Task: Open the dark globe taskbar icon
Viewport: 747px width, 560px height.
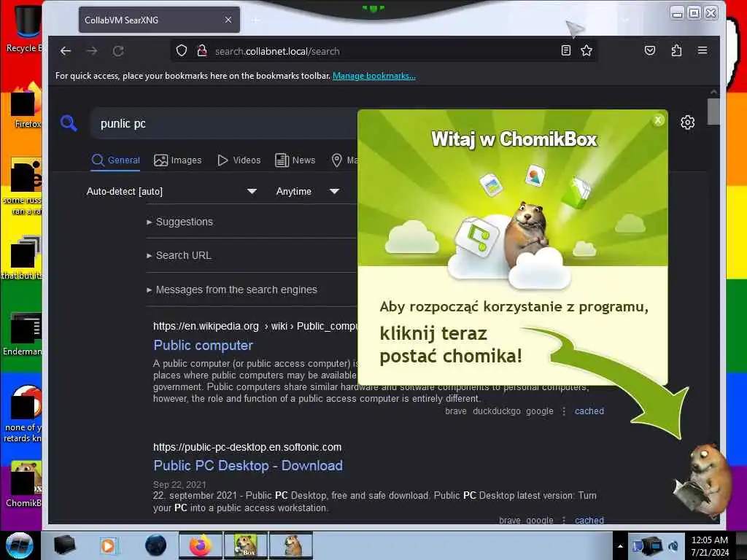Action: coord(155,545)
